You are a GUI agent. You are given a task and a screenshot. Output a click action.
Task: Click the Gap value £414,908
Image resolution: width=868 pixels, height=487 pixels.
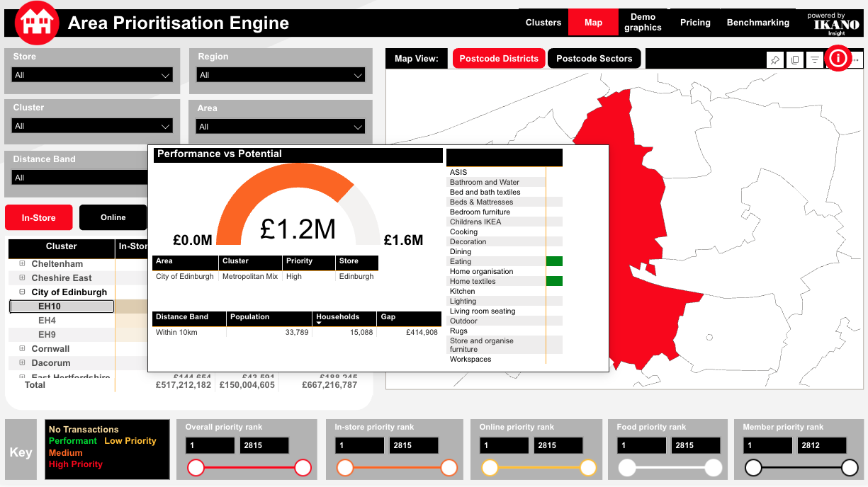[x=422, y=332]
